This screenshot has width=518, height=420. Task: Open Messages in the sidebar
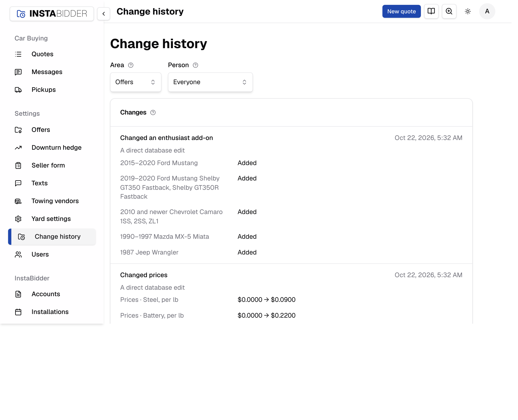[x=52, y=72]
